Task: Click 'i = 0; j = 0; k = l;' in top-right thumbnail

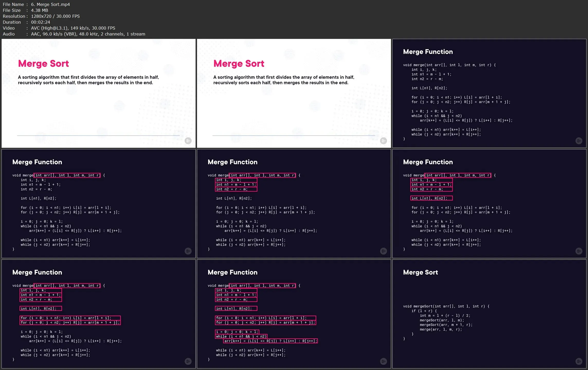Action: pos(432,111)
